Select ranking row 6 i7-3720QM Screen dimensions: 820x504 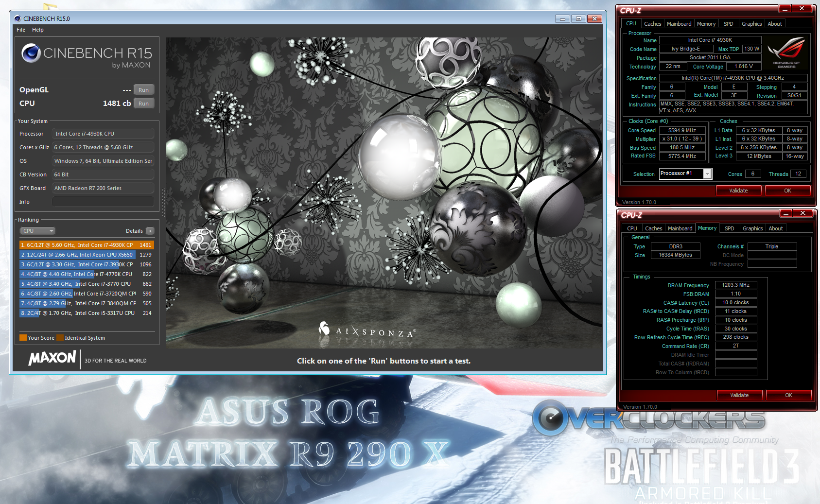click(x=87, y=294)
